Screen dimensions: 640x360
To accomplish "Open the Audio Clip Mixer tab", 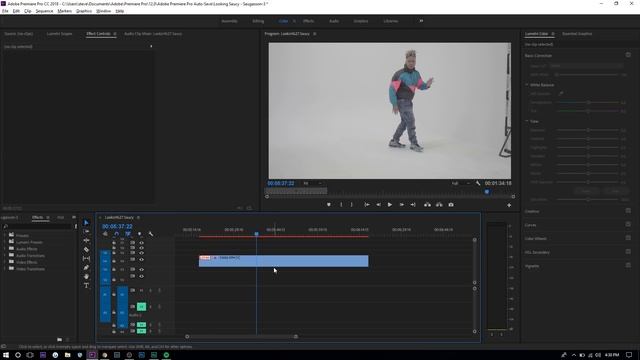I will pyautogui.click(x=153, y=34).
